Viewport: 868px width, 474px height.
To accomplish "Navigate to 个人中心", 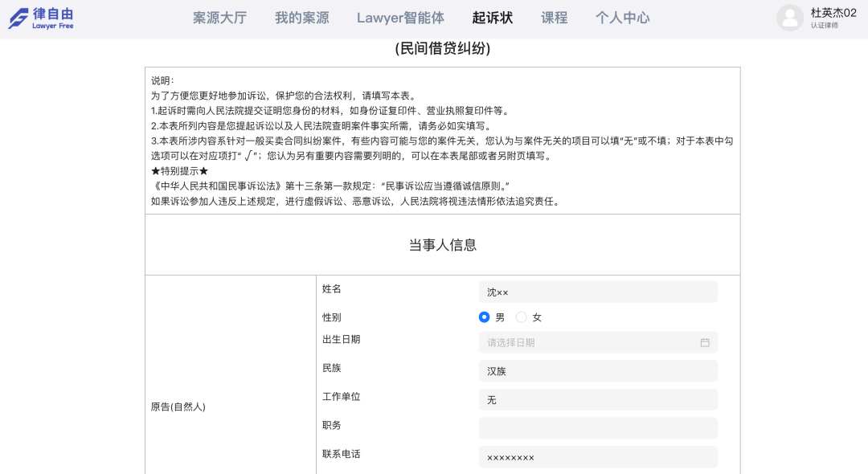I will click(622, 17).
